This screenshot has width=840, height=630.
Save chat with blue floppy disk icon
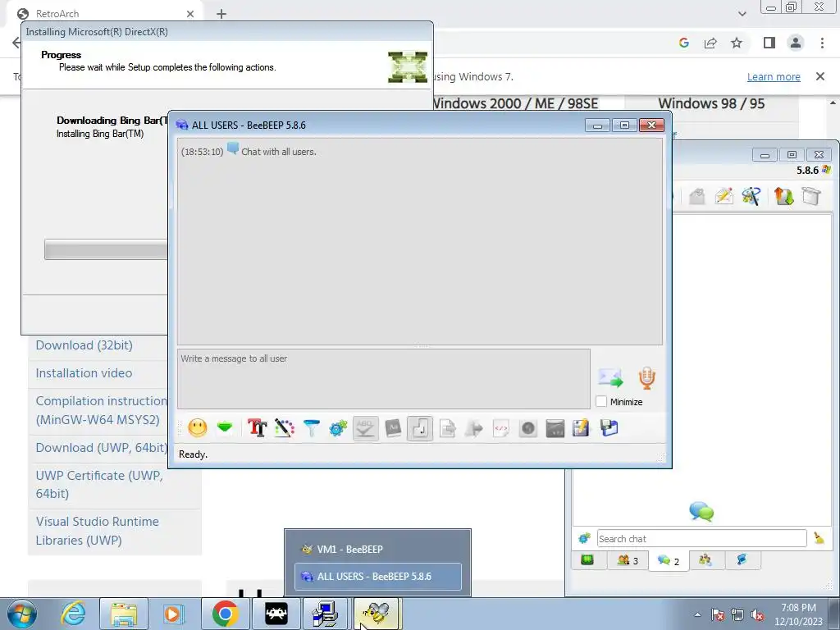[609, 428]
